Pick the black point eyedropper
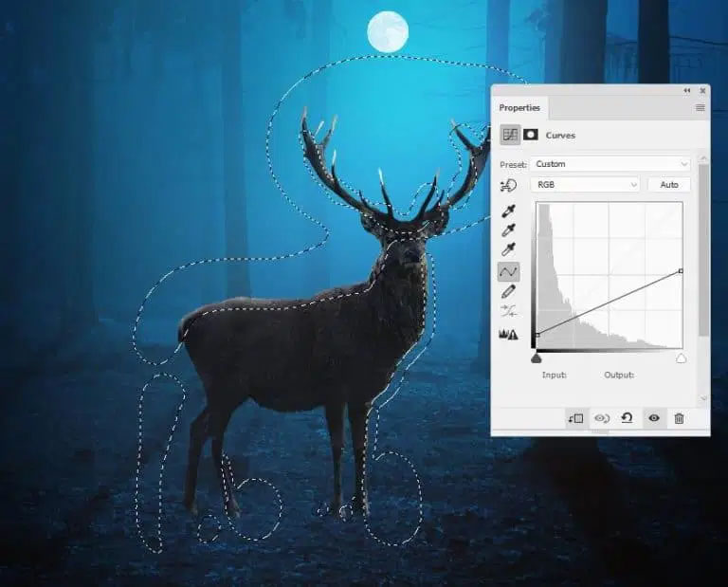Image resolution: width=728 pixels, height=587 pixels. click(509, 211)
